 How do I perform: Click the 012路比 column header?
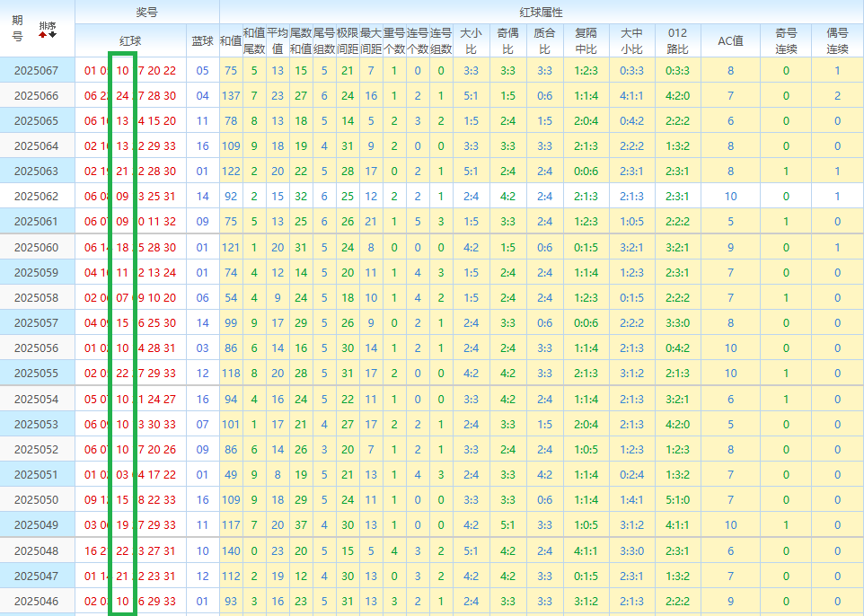click(x=677, y=40)
